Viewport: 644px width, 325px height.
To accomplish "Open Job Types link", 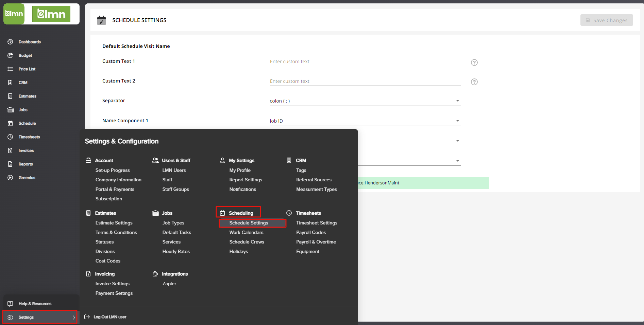I will click(173, 223).
